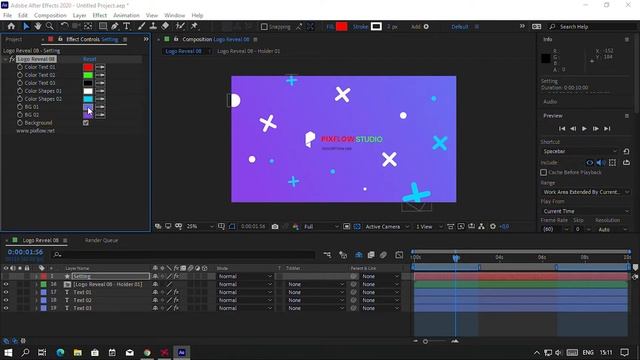This screenshot has height=360, width=640.
Task: Enable the Snapping checkbox
Action: pos(264,27)
